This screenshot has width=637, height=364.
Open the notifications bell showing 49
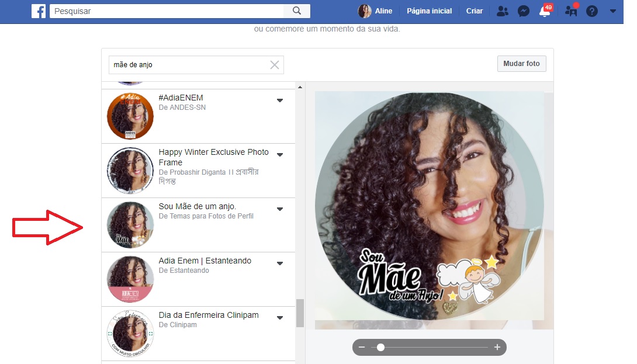[x=545, y=11]
